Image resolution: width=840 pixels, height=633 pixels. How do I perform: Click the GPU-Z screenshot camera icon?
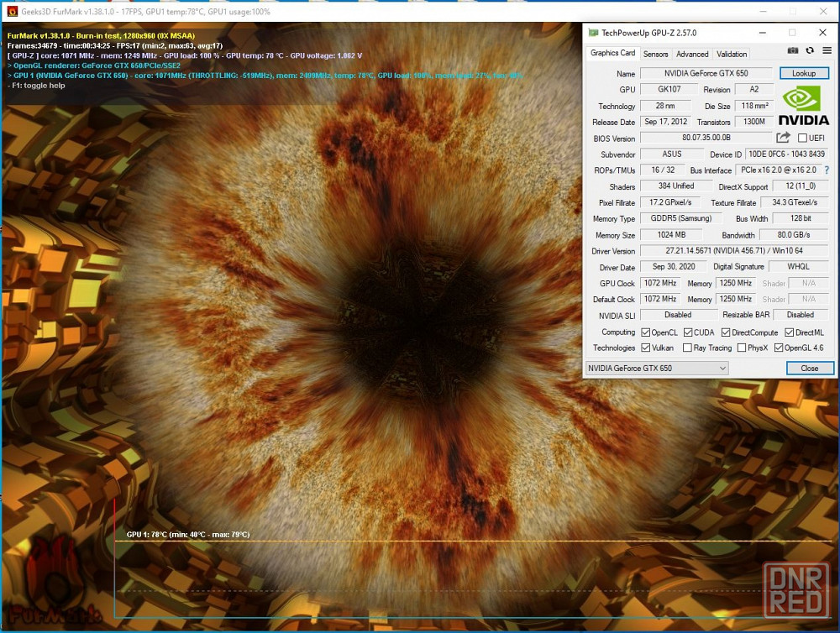[793, 51]
